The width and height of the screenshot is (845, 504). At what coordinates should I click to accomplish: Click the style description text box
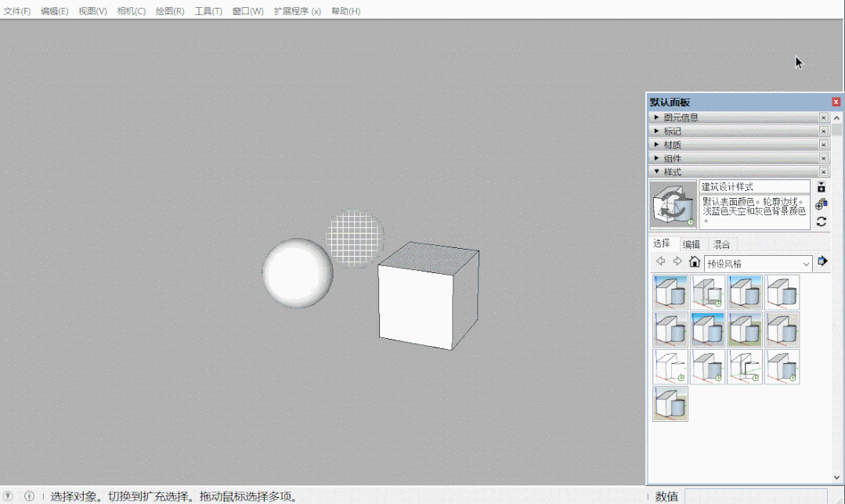click(x=754, y=212)
